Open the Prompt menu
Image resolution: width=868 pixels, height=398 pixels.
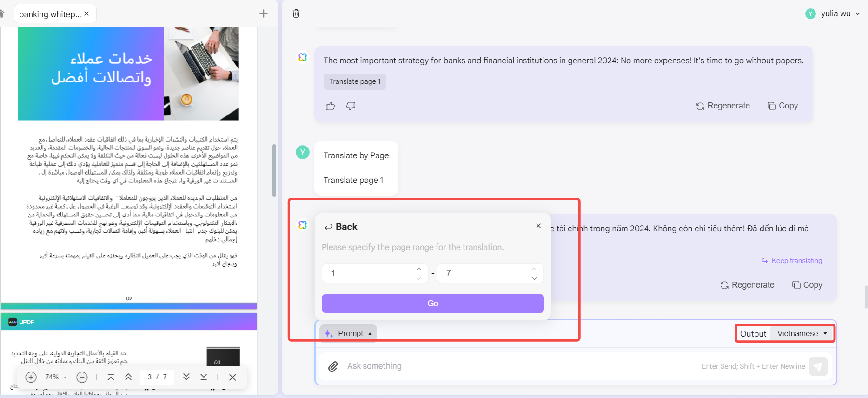348,333
